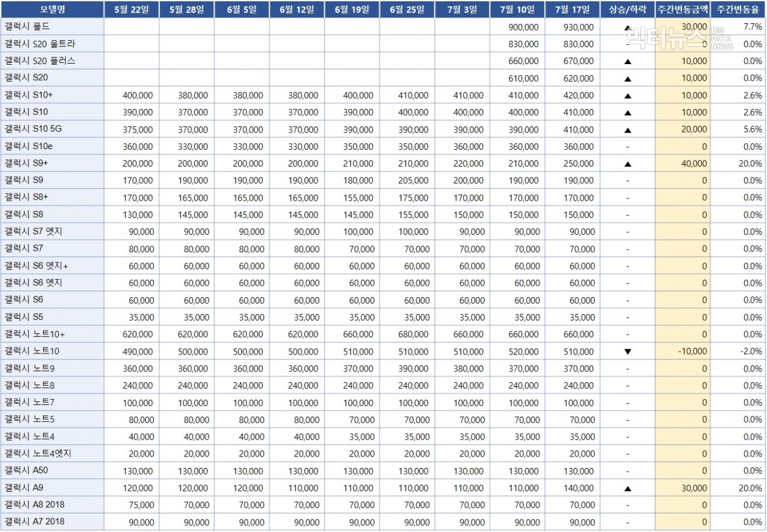Click the 7월 3일 column header

(463, 10)
